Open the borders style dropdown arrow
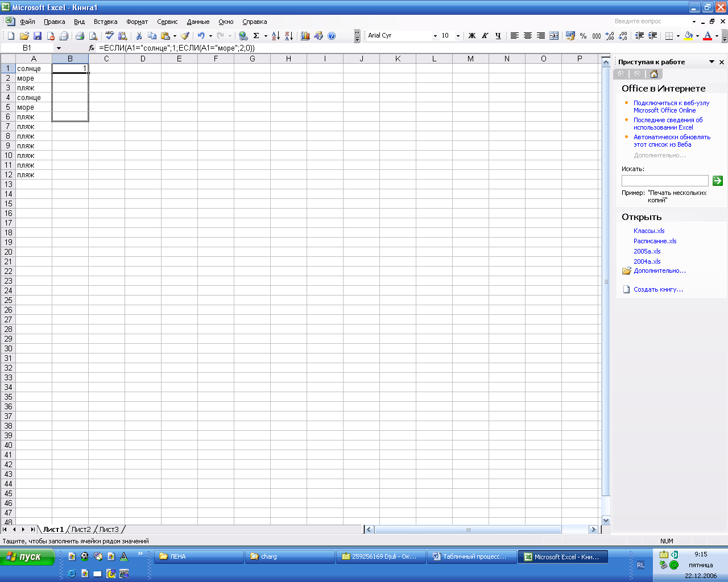Image resolution: width=728 pixels, height=582 pixels. click(x=678, y=36)
